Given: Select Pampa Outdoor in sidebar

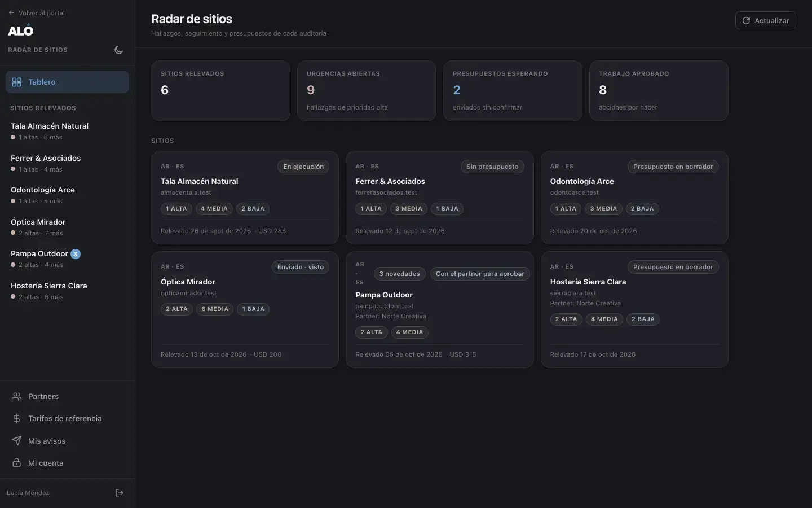Looking at the screenshot, I should coord(67,259).
